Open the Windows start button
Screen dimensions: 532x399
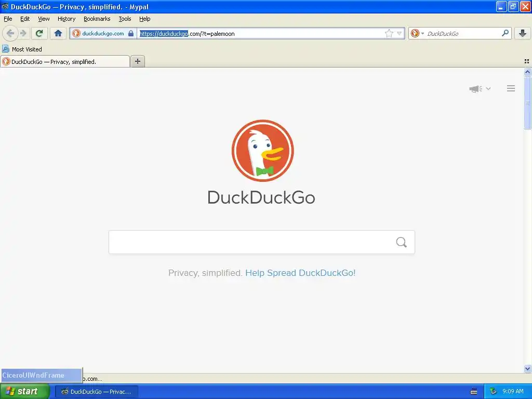pyautogui.click(x=25, y=391)
